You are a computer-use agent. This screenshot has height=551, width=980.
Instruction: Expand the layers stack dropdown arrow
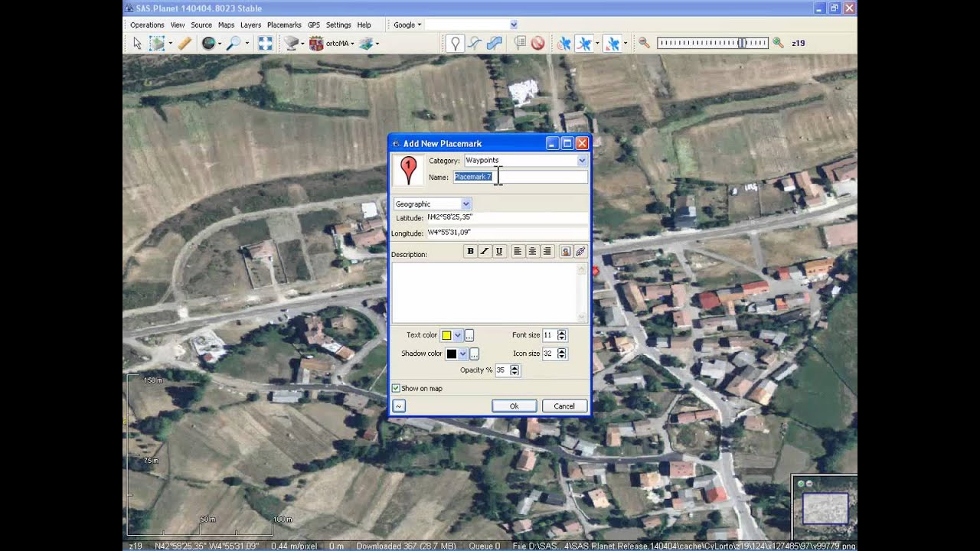(x=377, y=44)
